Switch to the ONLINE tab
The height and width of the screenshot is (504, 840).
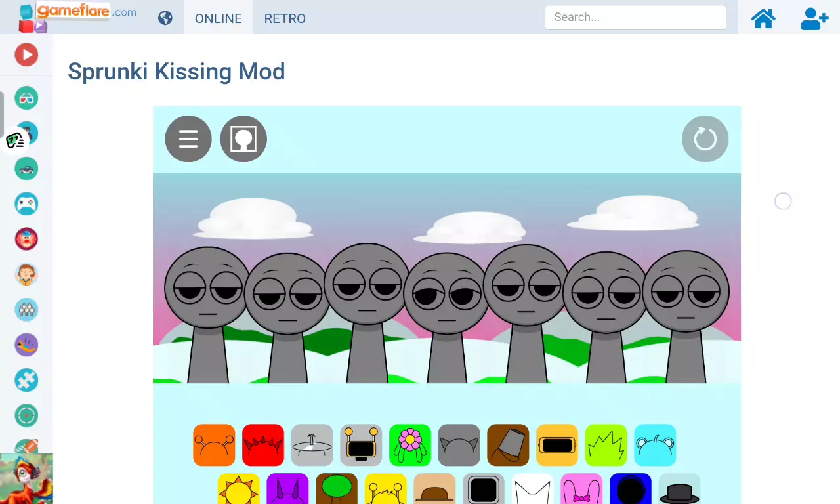[x=219, y=18]
